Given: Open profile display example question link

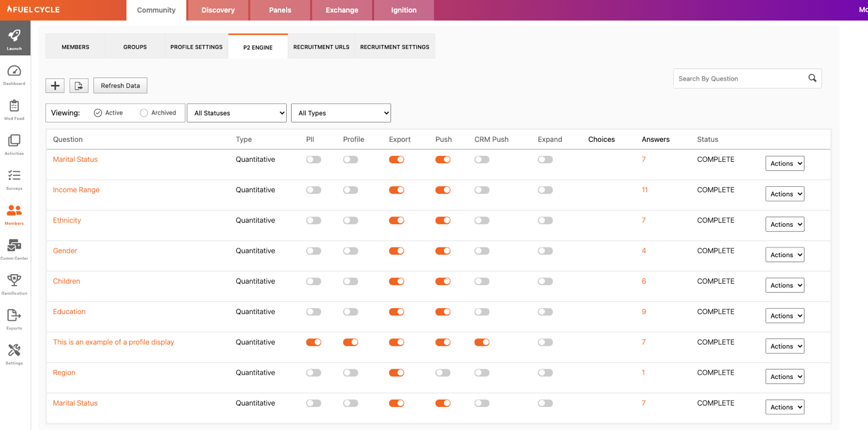Looking at the screenshot, I should click(x=113, y=342).
